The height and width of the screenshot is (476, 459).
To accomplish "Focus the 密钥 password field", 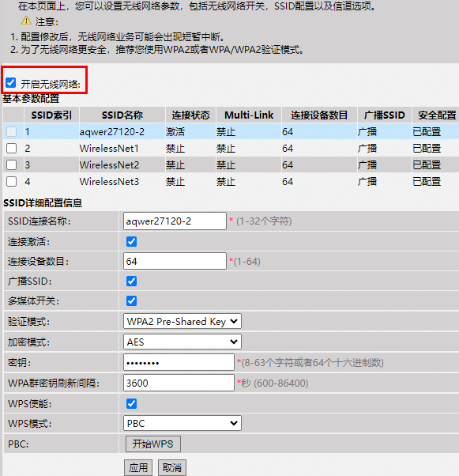I will coord(179,362).
